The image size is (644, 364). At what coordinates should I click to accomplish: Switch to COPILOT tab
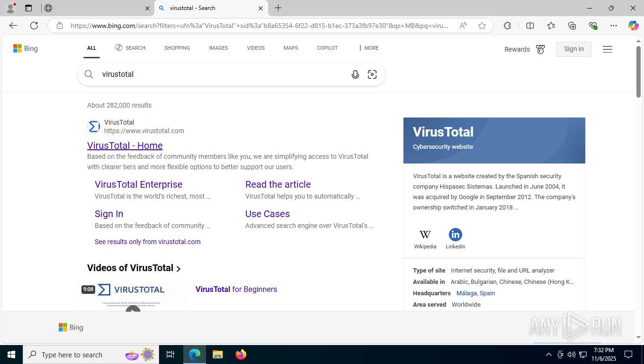(x=327, y=48)
